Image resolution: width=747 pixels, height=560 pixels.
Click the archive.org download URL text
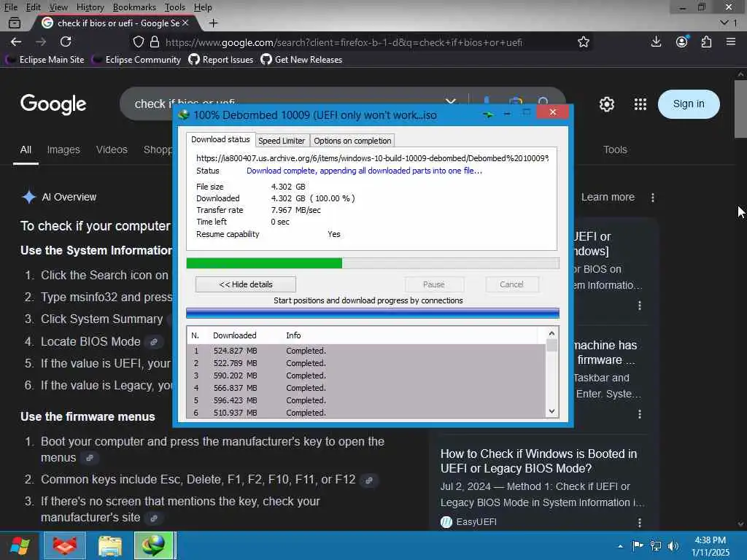click(x=372, y=158)
